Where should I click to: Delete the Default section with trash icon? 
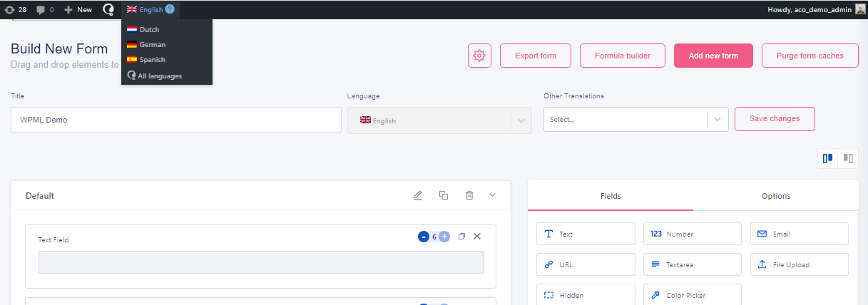[x=469, y=195]
